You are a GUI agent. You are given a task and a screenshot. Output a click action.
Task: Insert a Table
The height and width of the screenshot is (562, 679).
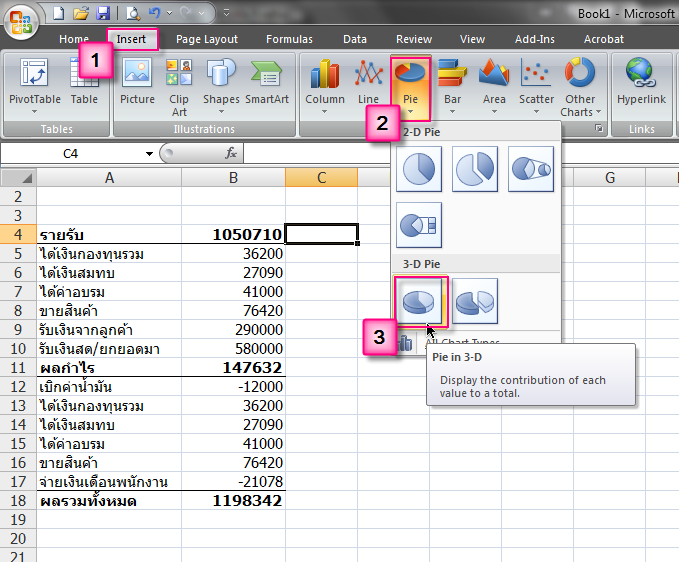tap(84, 82)
